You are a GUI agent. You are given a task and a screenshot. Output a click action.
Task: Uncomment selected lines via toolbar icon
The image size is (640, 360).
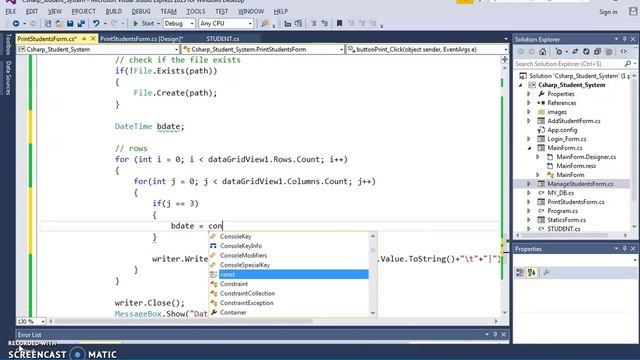click(x=324, y=24)
